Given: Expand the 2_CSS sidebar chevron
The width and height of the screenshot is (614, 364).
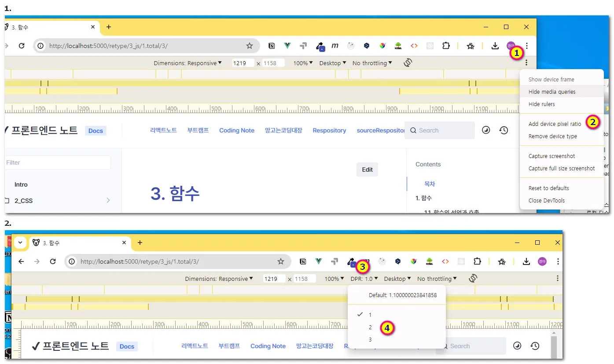Looking at the screenshot, I should point(108,201).
